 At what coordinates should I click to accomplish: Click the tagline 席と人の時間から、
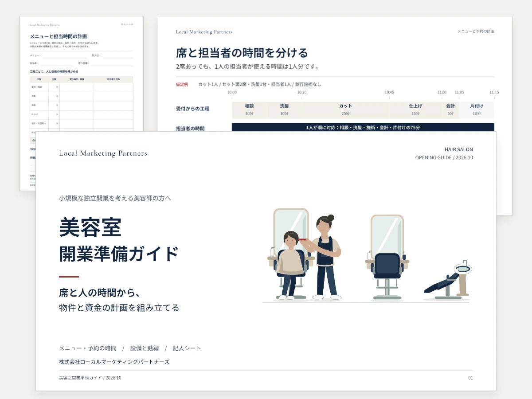(100, 293)
